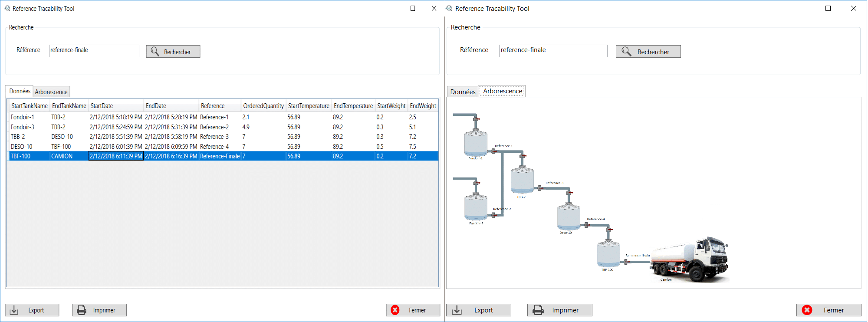Click the TBF-100 tank icon
Screen dimensions: 868x322
[x=608, y=253]
